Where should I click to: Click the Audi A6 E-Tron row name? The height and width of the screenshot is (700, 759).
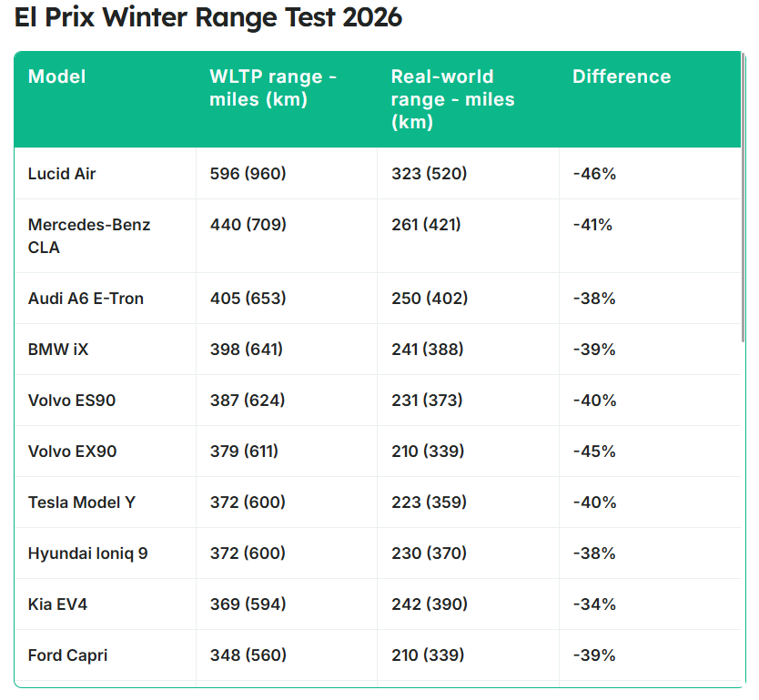[86, 299]
